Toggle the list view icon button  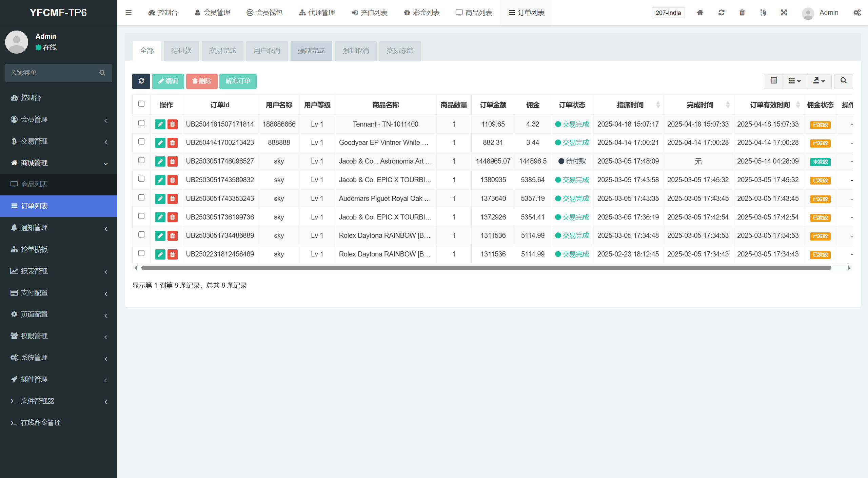click(x=773, y=81)
